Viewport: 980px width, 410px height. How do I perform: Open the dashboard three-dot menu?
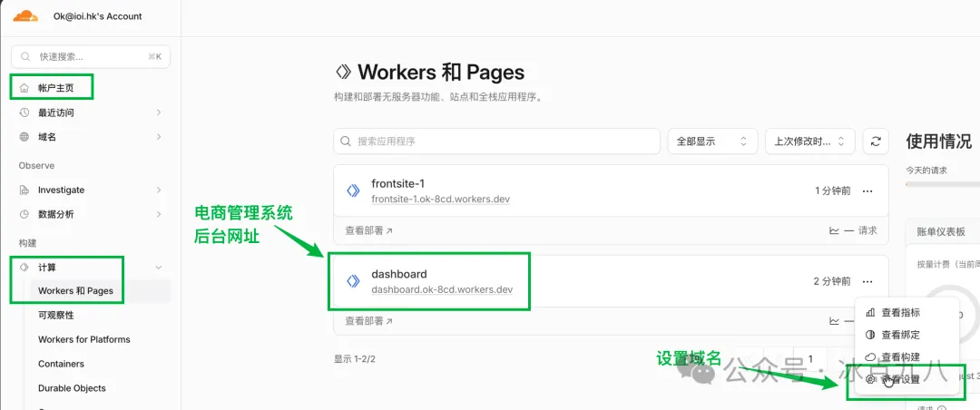pos(867,281)
